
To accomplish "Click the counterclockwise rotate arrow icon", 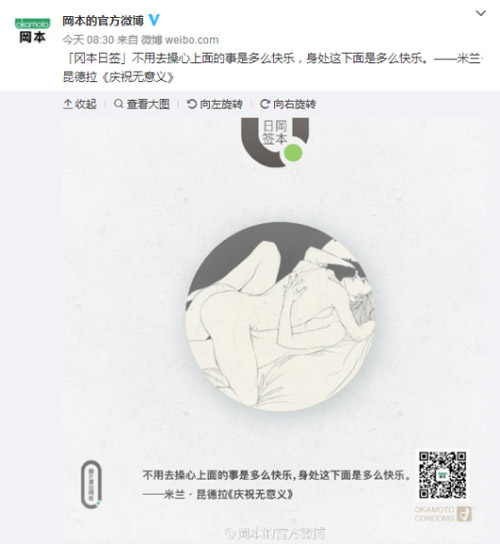I will (x=192, y=104).
